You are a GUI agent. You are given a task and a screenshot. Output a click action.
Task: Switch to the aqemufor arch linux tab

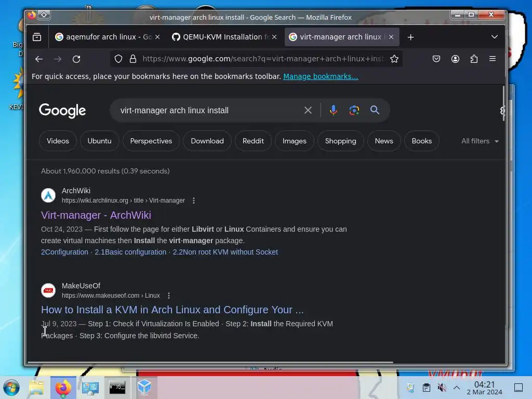click(x=105, y=37)
